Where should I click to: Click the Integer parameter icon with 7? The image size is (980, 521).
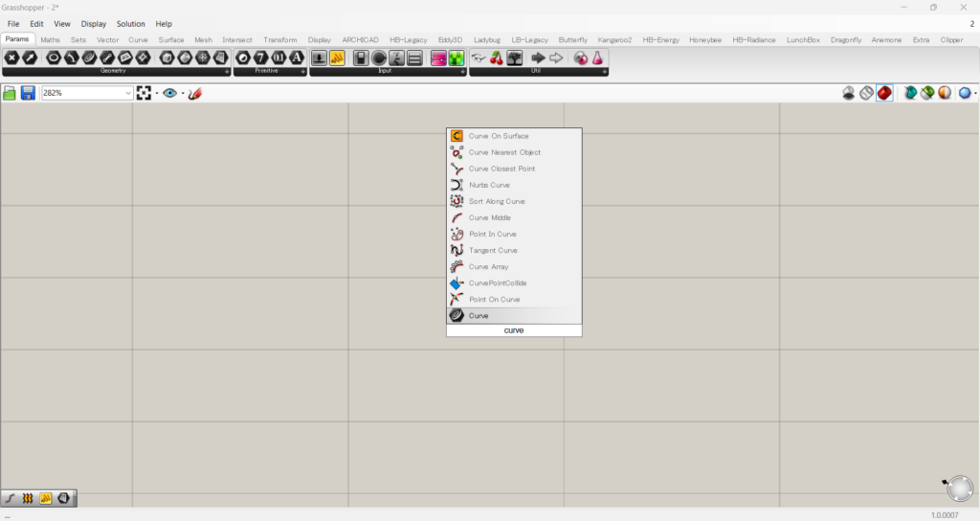(x=261, y=58)
